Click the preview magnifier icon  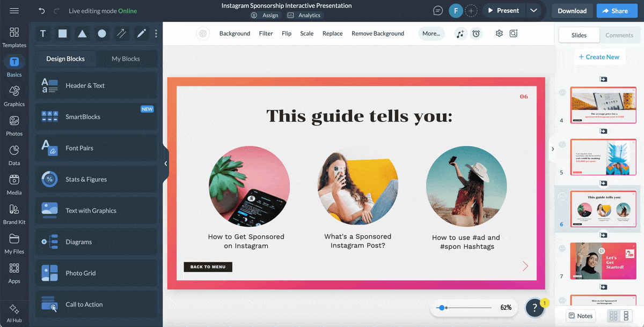click(x=514, y=33)
